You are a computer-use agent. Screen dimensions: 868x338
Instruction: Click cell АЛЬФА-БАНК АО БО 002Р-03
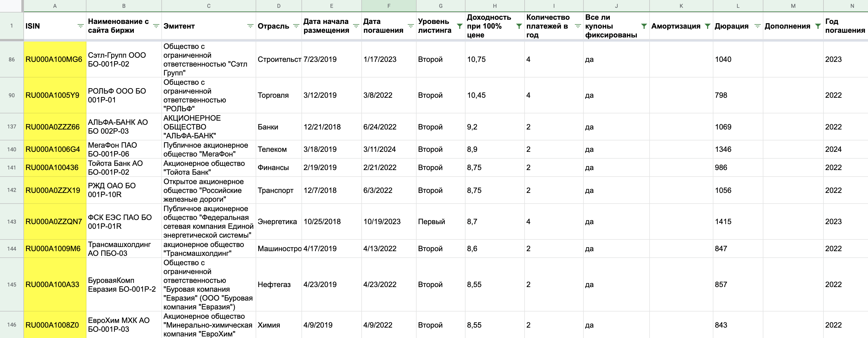point(124,127)
